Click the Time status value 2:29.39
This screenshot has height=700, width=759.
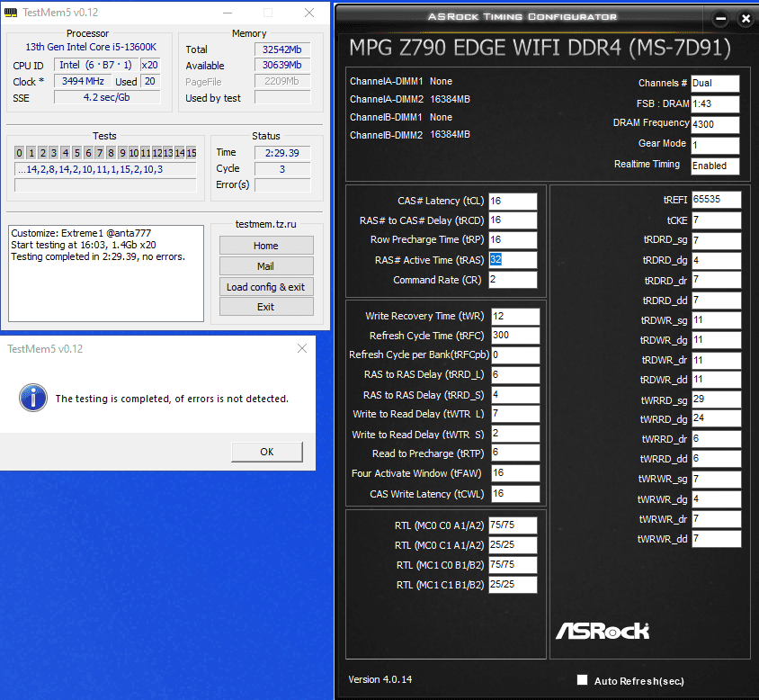[x=282, y=153]
